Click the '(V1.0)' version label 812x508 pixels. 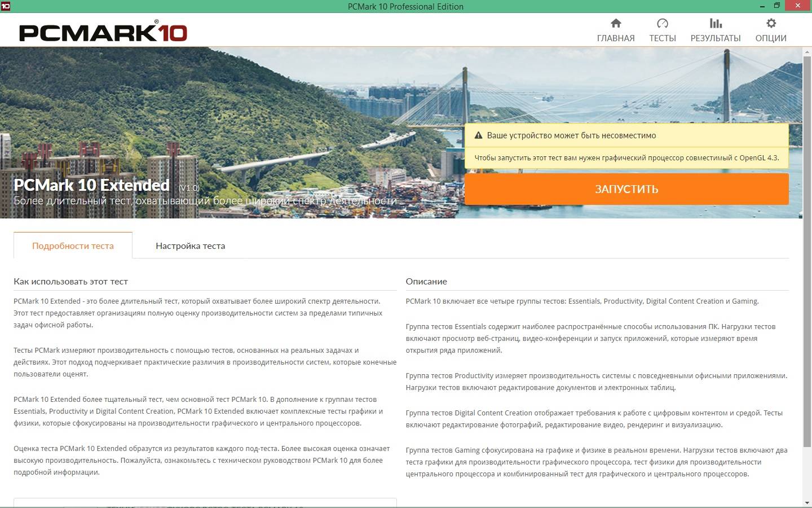point(189,187)
